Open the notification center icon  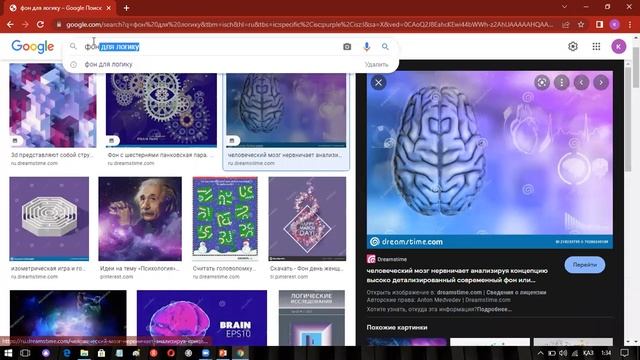(624, 353)
